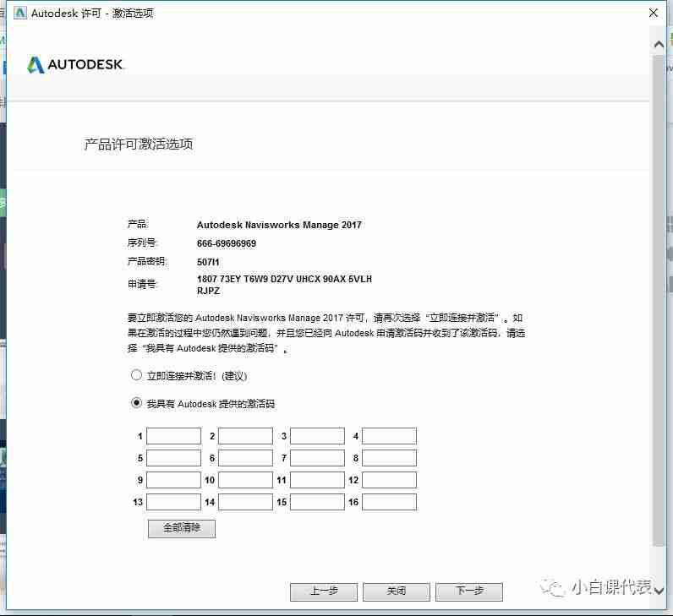Click the 关闭 button

coord(397,591)
